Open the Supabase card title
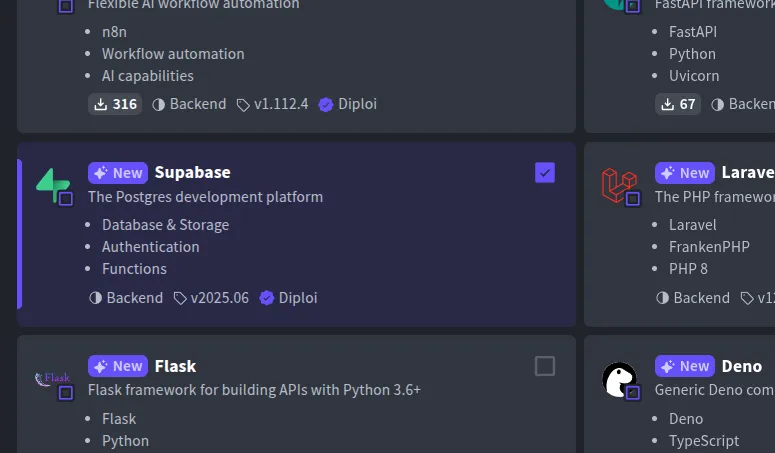 pyautogui.click(x=192, y=173)
